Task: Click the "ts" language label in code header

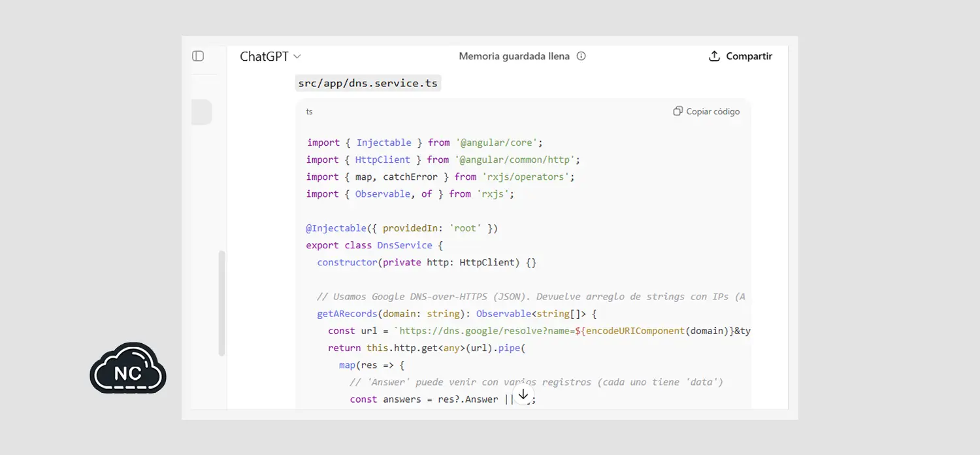Action: point(309,112)
